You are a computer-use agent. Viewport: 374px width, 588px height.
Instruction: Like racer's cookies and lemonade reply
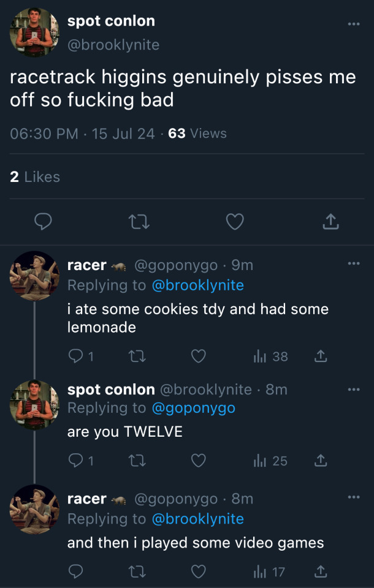point(198,356)
